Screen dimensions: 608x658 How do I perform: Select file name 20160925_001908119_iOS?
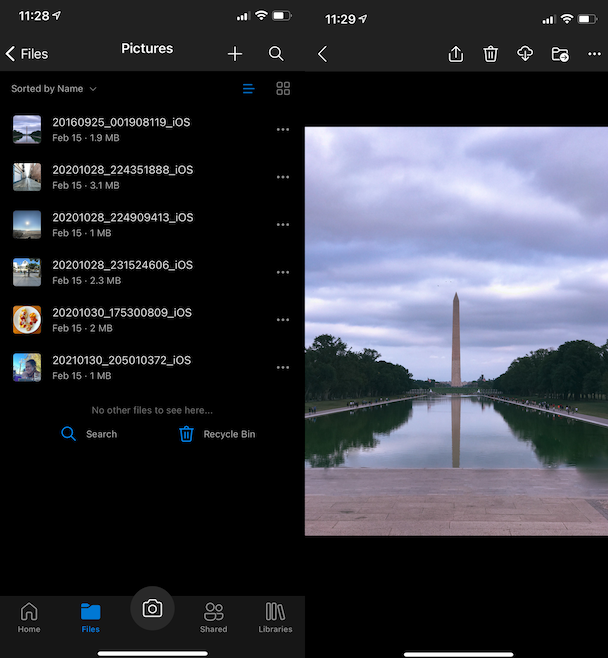[x=121, y=122]
